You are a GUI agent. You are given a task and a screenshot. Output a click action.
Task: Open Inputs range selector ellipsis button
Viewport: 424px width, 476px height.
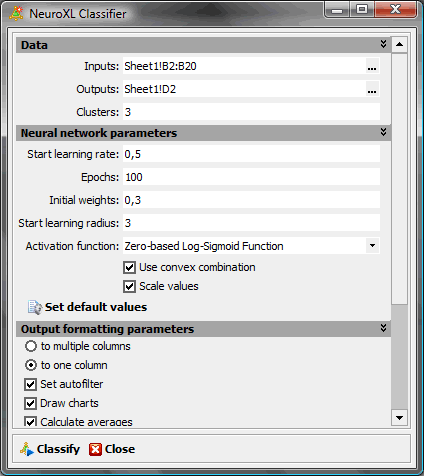click(x=372, y=66)
